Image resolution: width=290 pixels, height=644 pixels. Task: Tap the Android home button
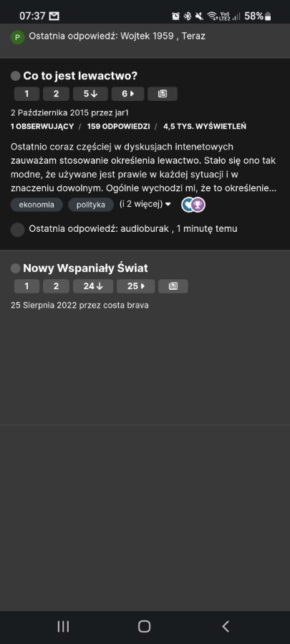(144, 626)
